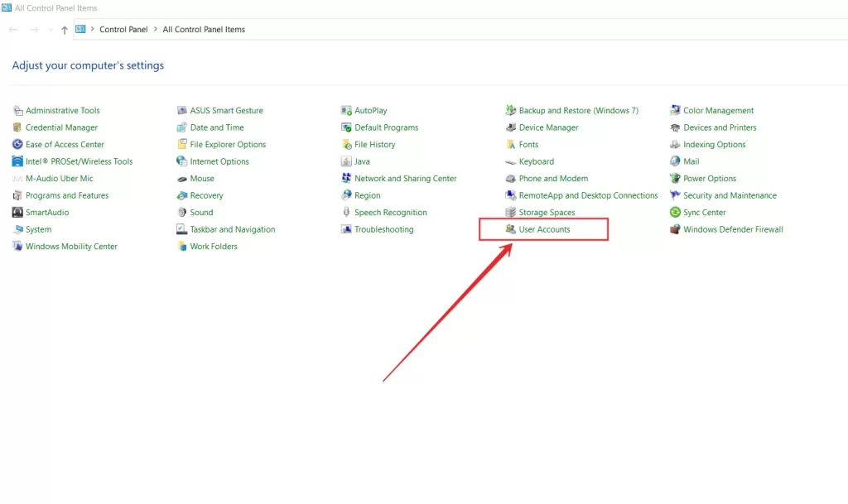Viewport: 848px width, 504px height.
Task: Open Security and Maintenance
Action: tap(730, 195)
